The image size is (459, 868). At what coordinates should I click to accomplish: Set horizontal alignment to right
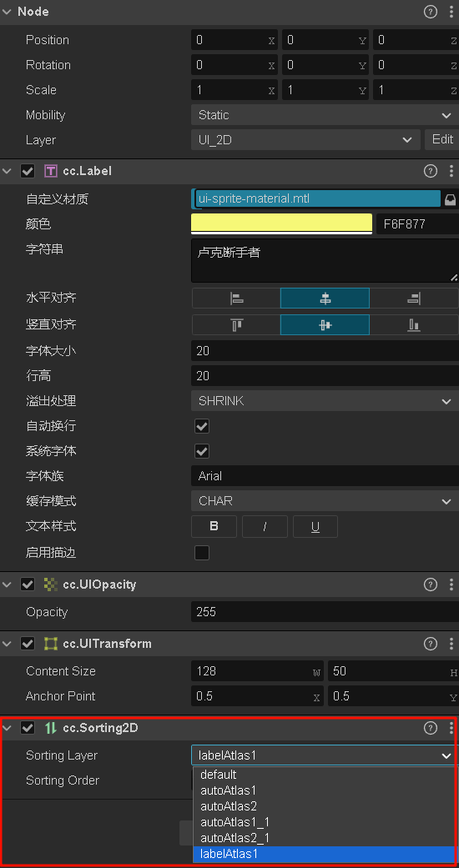point(414,299)
